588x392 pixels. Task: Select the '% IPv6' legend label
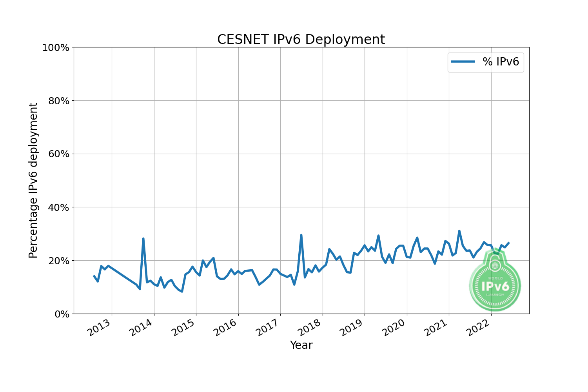pyautogui.click(x=501, y=62)
